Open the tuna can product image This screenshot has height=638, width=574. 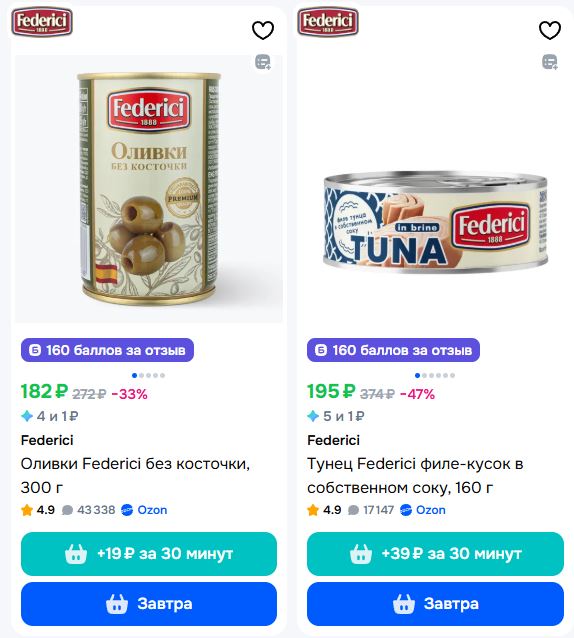435,222
